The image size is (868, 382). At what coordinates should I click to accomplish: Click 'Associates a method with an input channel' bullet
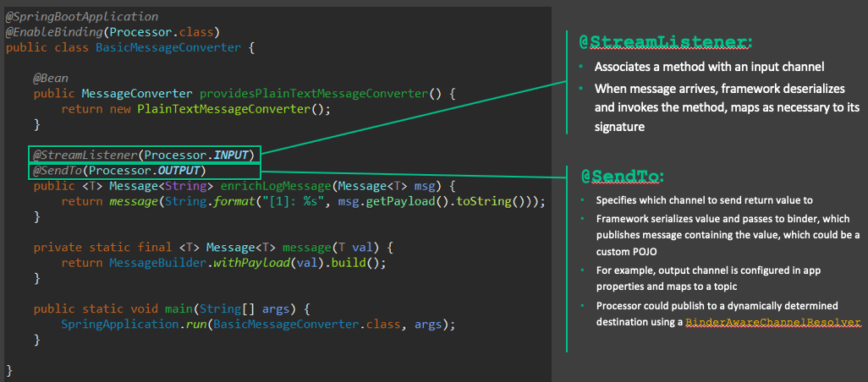tap(710, 68)
